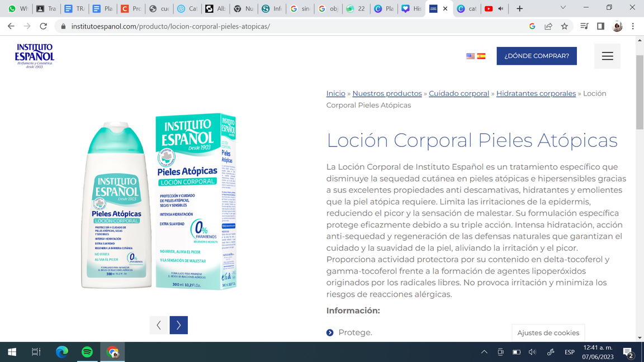Click the address bar URL

(x=171, y=26)
